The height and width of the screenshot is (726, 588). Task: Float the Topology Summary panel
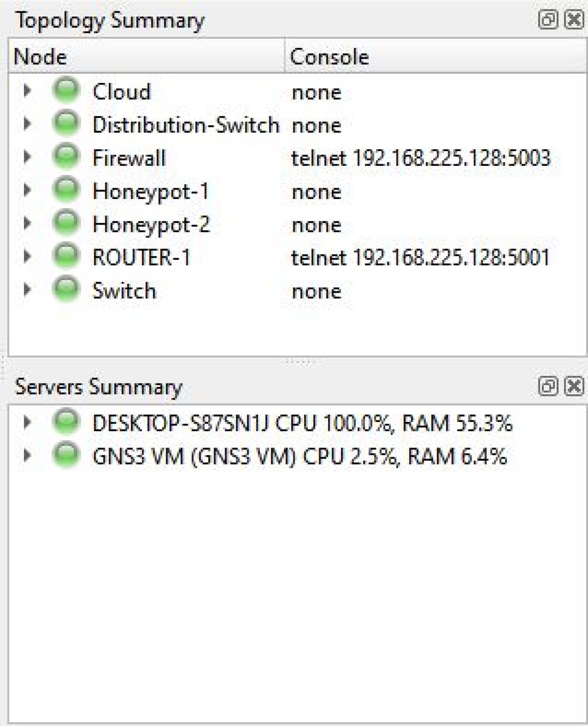548,19
